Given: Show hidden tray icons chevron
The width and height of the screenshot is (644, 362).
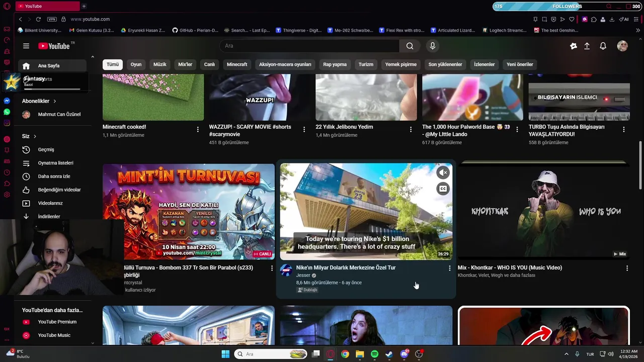Looking at the screenshot, I should [567, 354].
